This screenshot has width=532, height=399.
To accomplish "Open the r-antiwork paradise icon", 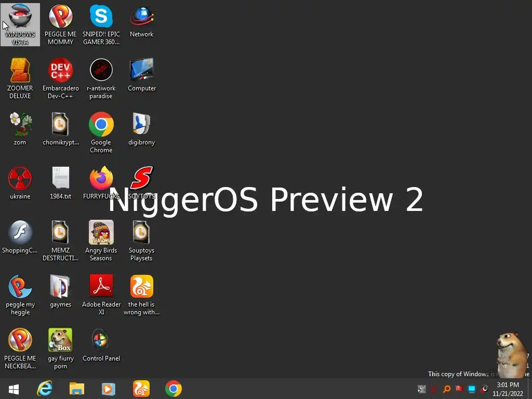I will point(101,78).
